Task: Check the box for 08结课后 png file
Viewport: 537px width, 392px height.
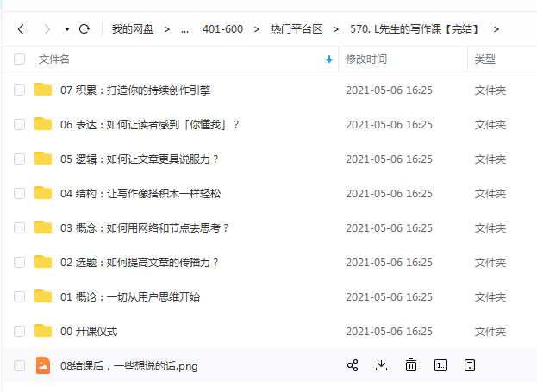Action: pos(19,365)
